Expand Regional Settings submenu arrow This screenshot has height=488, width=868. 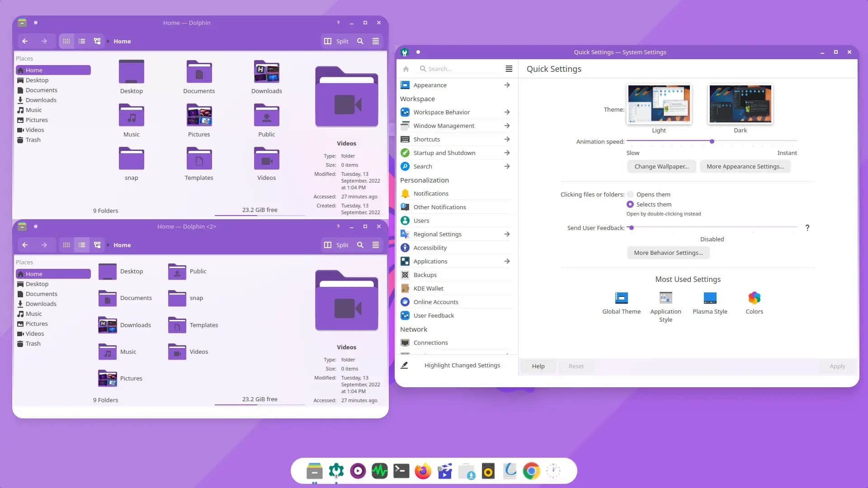pyautogui.click(x=507, y=234)
